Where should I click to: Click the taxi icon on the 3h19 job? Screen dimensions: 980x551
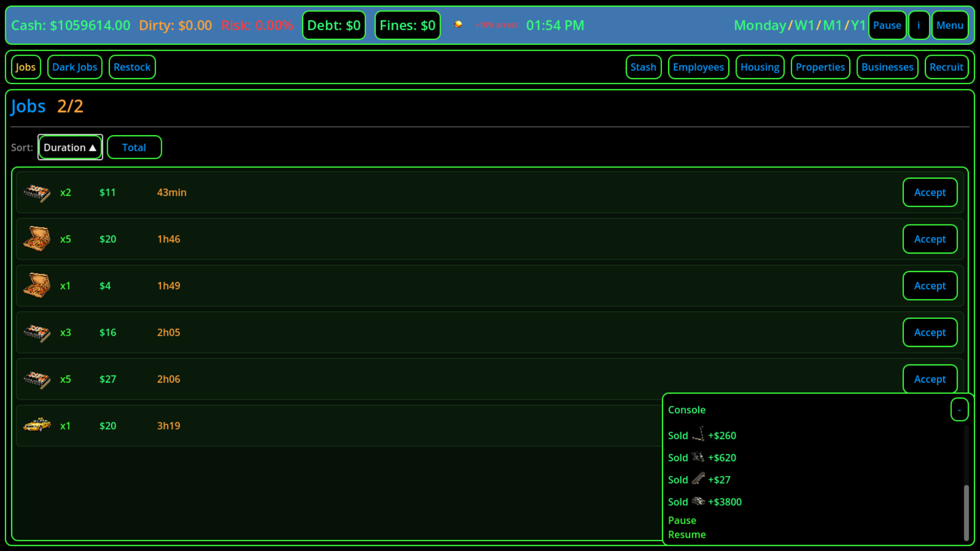36,425
